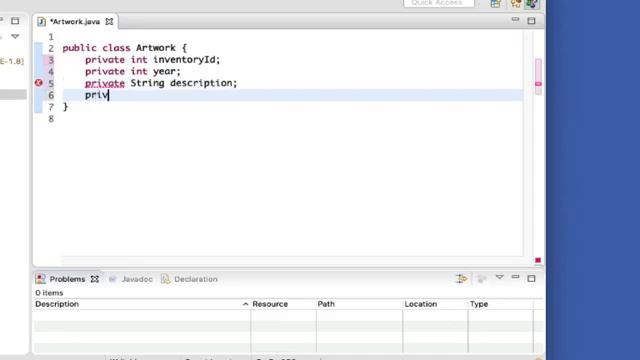Minimize the Problems view panel

point(516,277)
